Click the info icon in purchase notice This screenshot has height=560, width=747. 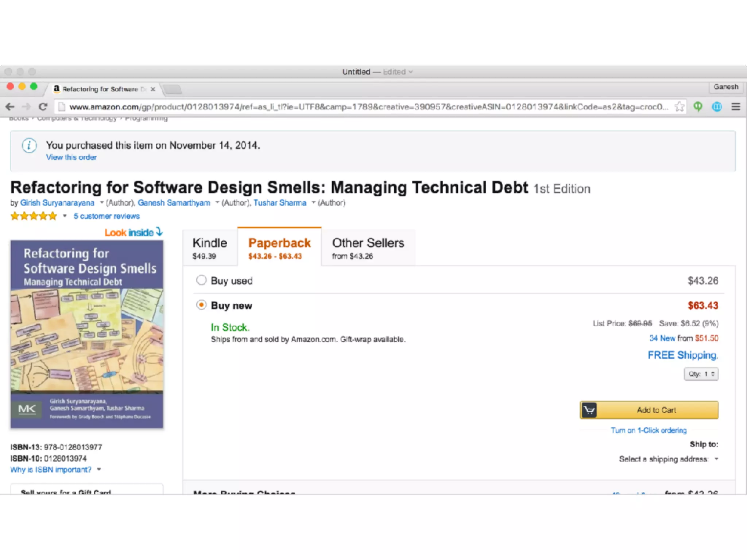(29, 146)
